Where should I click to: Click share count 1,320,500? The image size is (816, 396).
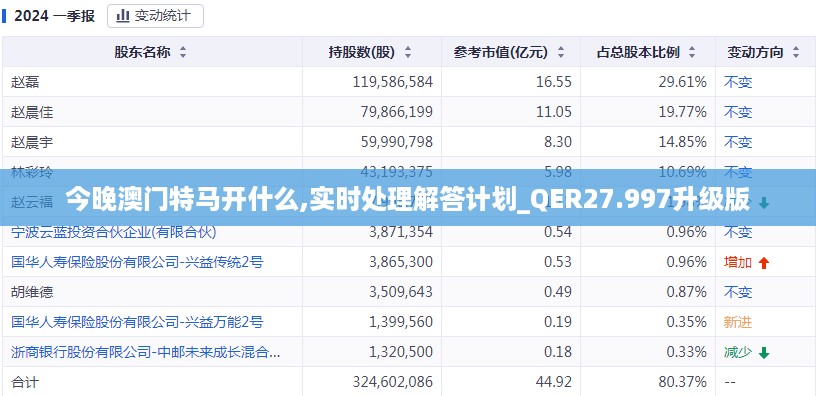401,352
